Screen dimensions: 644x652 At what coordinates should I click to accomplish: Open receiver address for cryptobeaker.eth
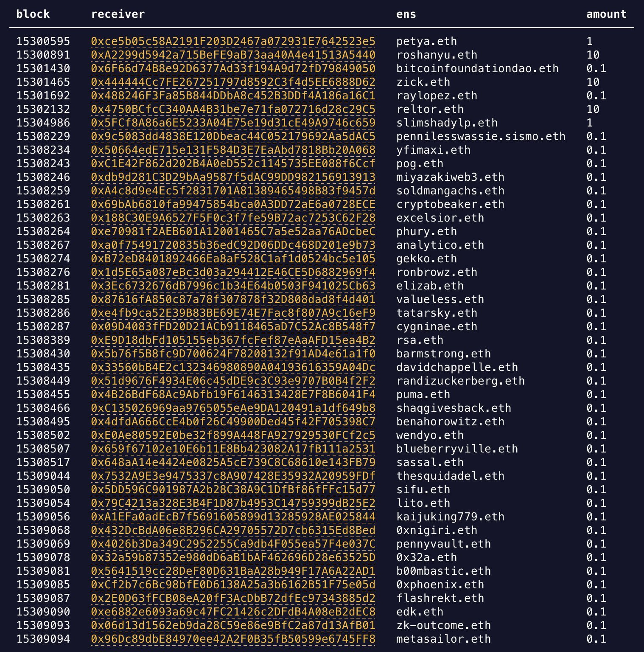pos(233,204)
